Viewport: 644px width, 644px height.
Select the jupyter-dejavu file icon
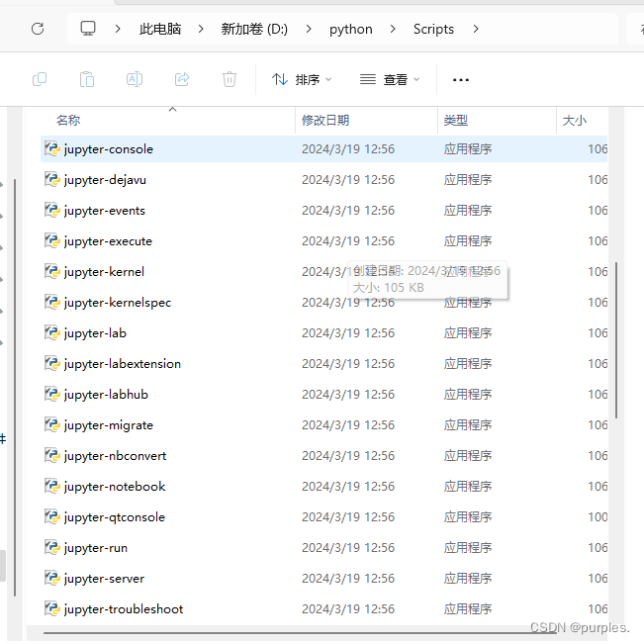pos(52,179)
